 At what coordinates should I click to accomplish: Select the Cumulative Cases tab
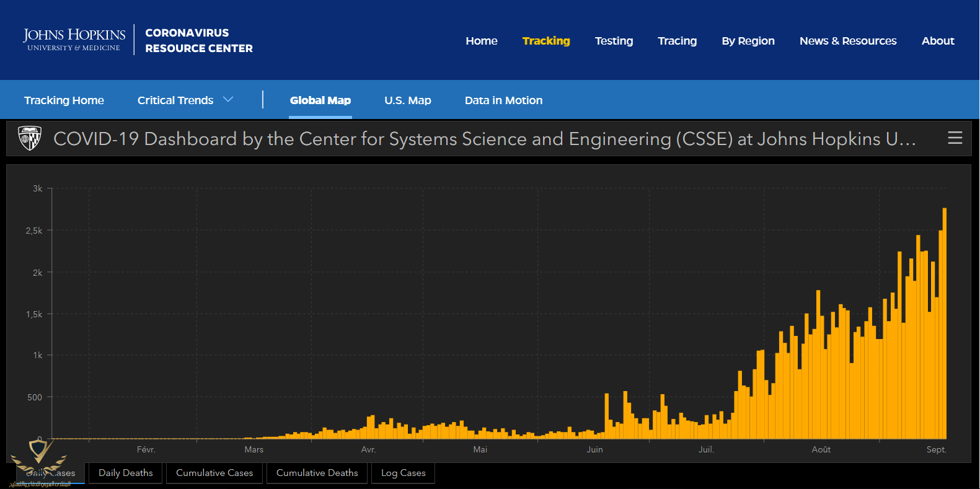pos(214,473)
